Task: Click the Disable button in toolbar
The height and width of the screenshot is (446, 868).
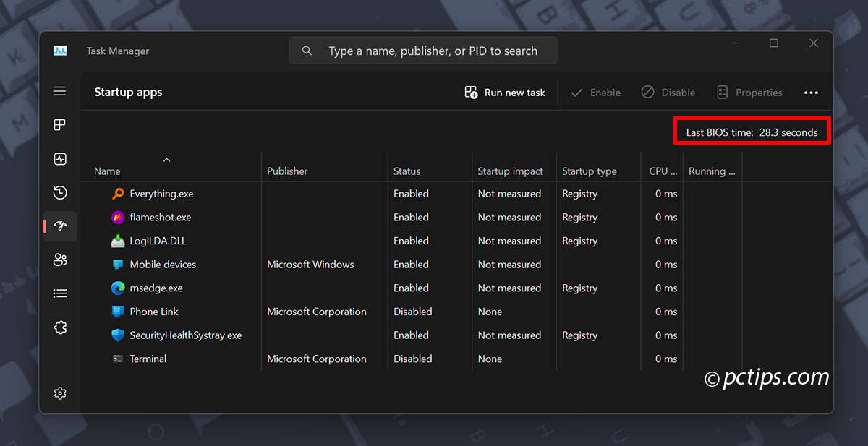Action: [668, 93]
